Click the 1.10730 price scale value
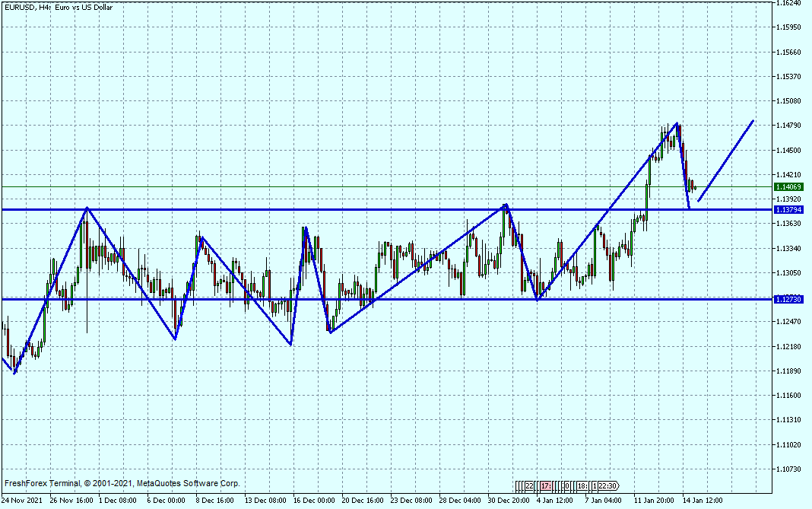 click(788, 469)
